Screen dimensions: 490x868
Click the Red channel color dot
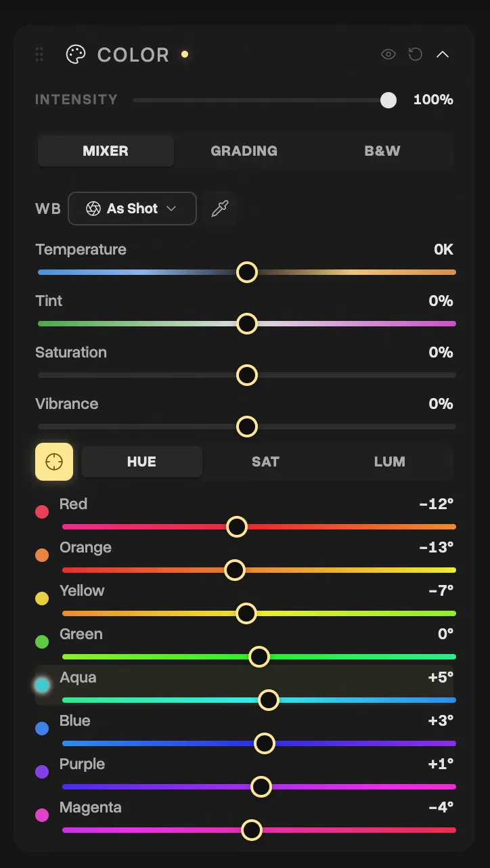(42, 511)
